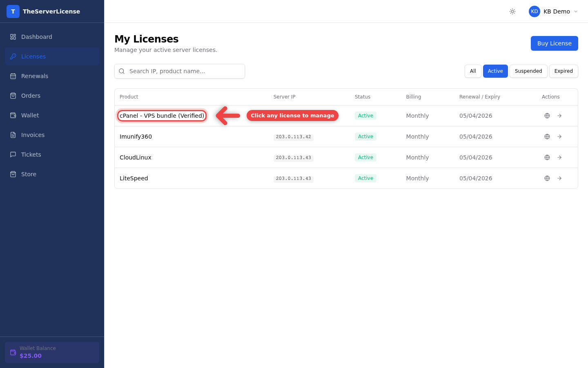Click wallet icon in balance card
This screenshot has width=588, height=368.
pyautogui.click(x=13, y=352)
